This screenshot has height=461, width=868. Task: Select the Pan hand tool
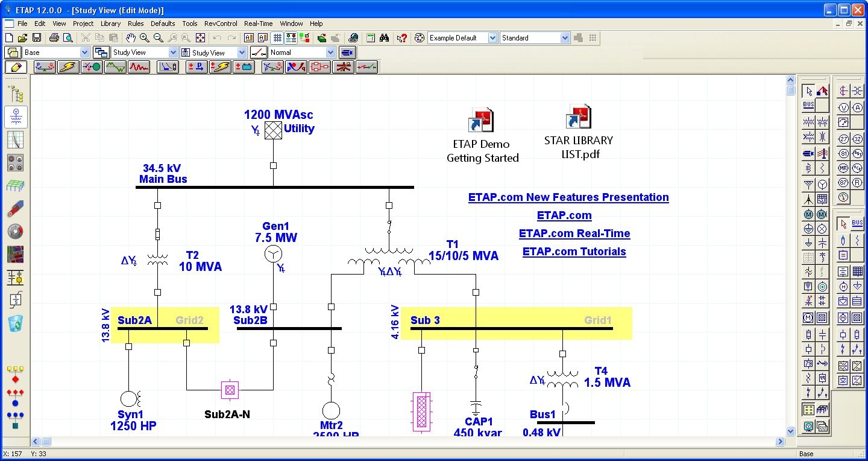click(130, 37)
